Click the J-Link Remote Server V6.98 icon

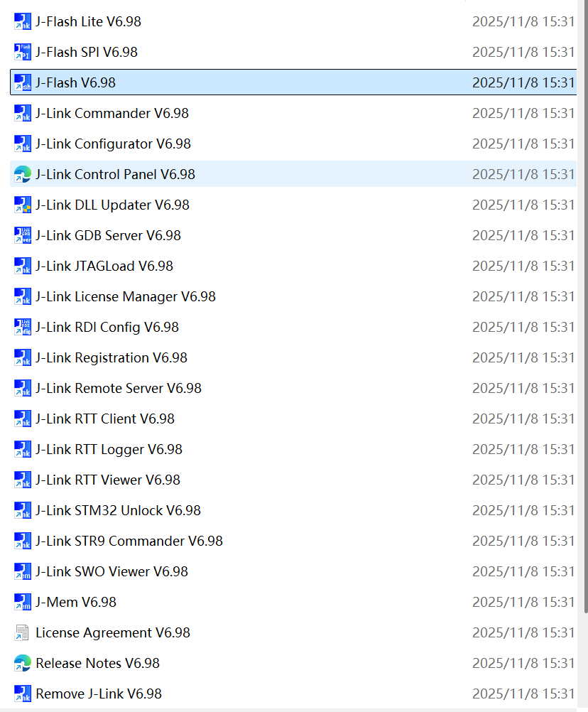(x=23, y=388)
